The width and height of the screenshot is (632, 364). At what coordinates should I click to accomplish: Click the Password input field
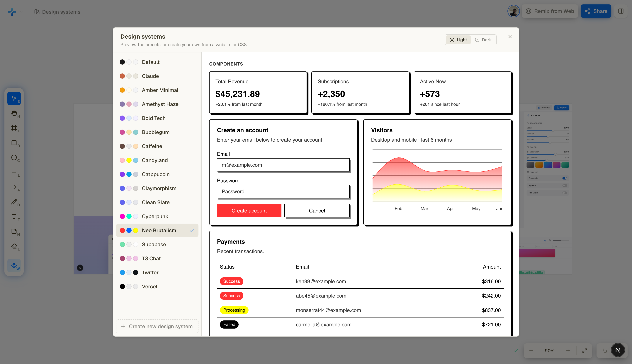(283, 191)
